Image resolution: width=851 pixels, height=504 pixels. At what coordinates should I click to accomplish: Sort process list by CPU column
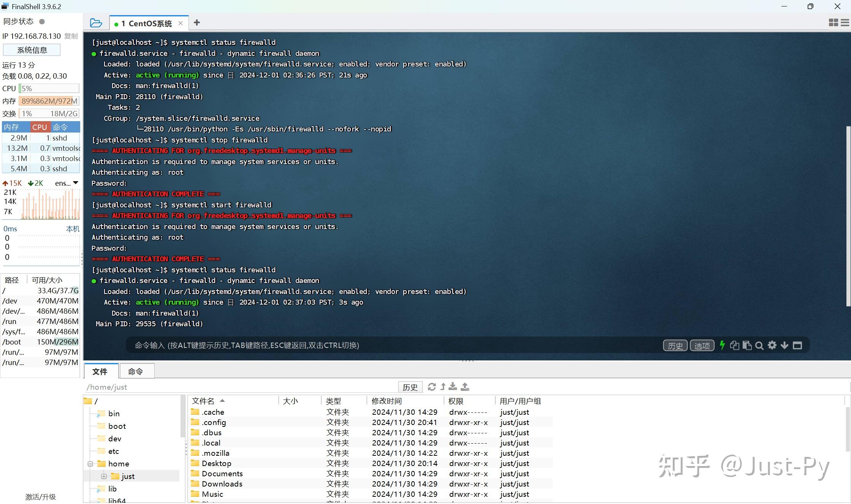[40, 127]
